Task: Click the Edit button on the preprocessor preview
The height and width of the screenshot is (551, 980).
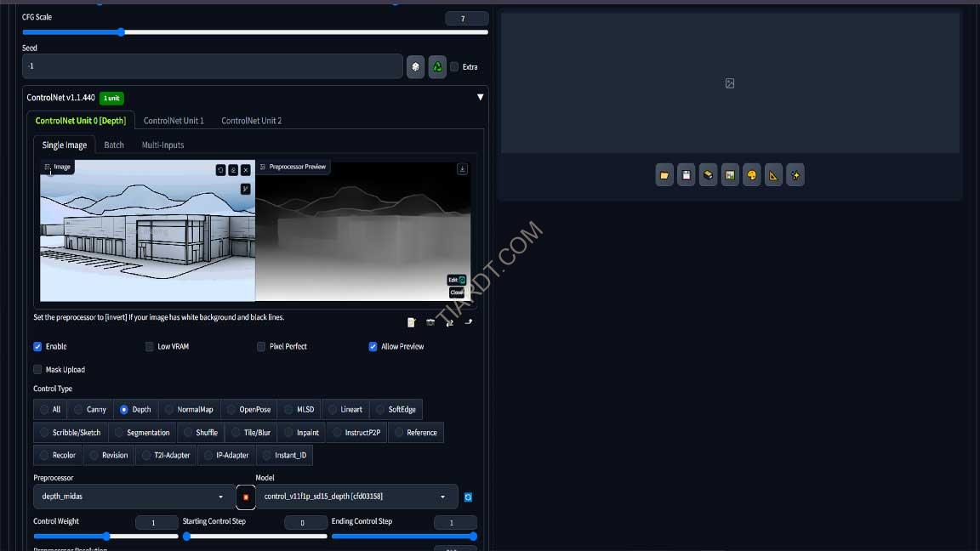Action: pos(456,280)
